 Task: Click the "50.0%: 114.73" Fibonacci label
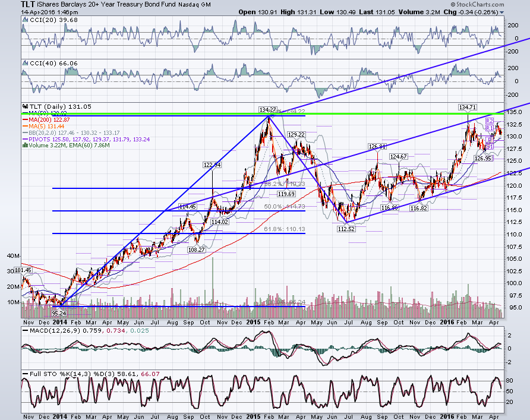tap(285, 207)
